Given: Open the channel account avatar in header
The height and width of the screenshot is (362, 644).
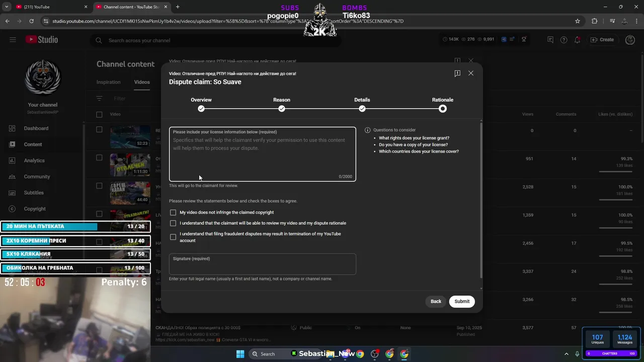Looking at the screenshot, I should tap(629, 40).
